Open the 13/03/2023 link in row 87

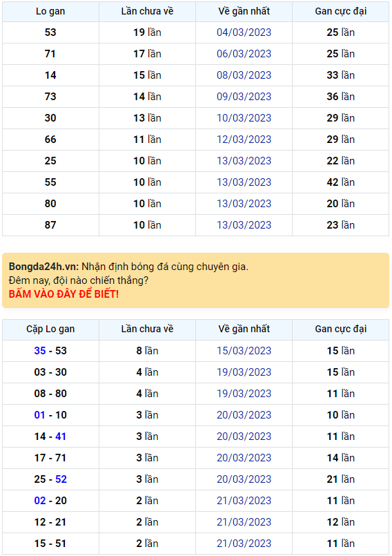244,224
